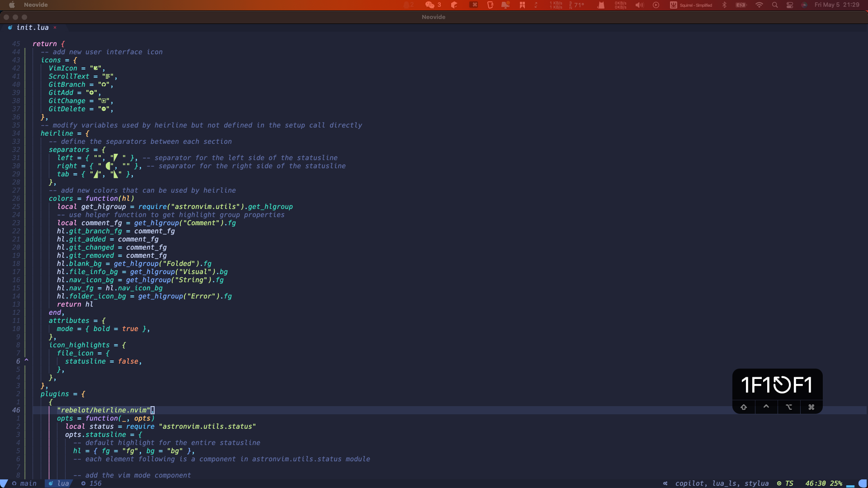Open the Apple menu
This screenshot has height=488, width=868.
coord(11,5)
